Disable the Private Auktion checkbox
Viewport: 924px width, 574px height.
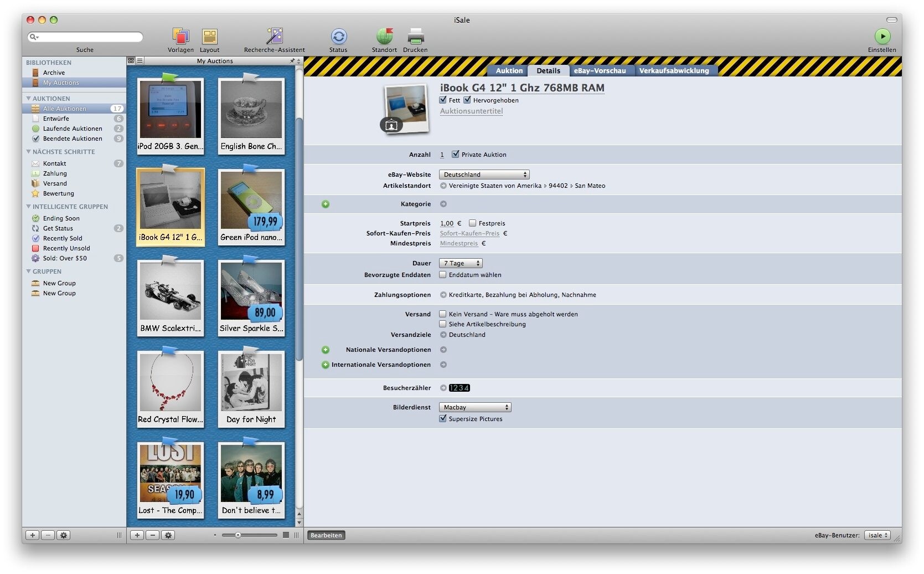pos(456,155)
